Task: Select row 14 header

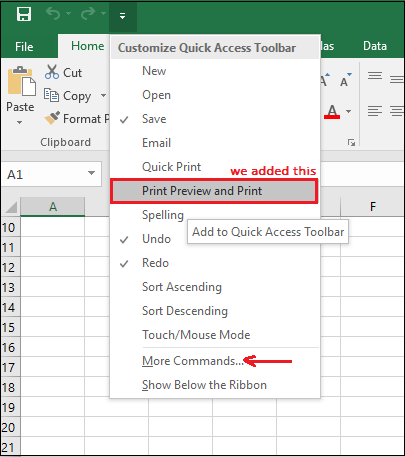Action: point(10,307)
